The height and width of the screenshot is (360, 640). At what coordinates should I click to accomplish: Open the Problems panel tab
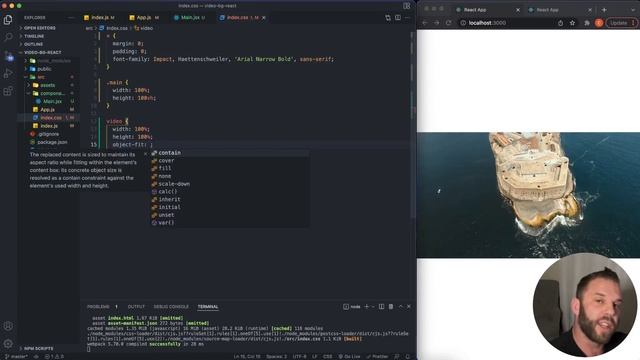pyautogui.click(x=98, y=307)
